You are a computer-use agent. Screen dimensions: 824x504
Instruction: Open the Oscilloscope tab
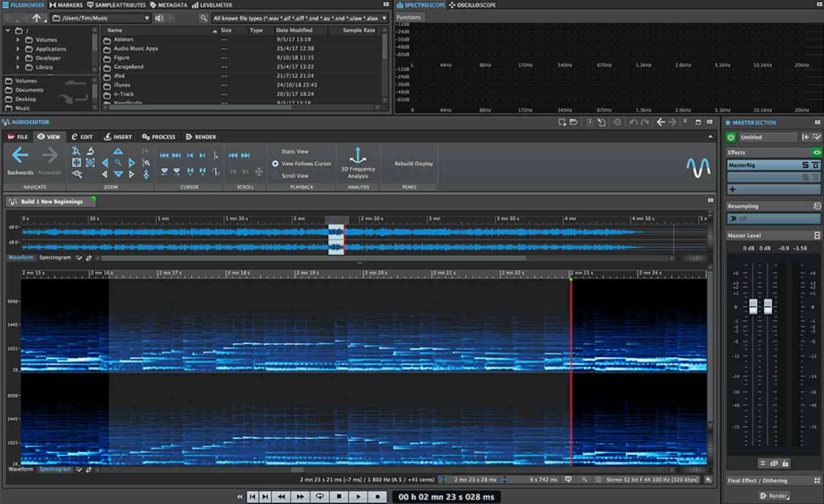pos(472,5)
